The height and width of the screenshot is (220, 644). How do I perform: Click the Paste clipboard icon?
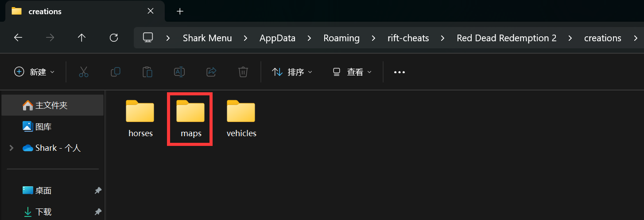pos(147,72)
